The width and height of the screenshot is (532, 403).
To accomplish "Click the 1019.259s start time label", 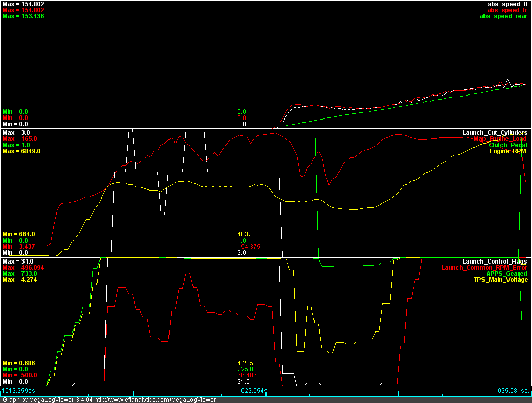I will tap(22, 391).
